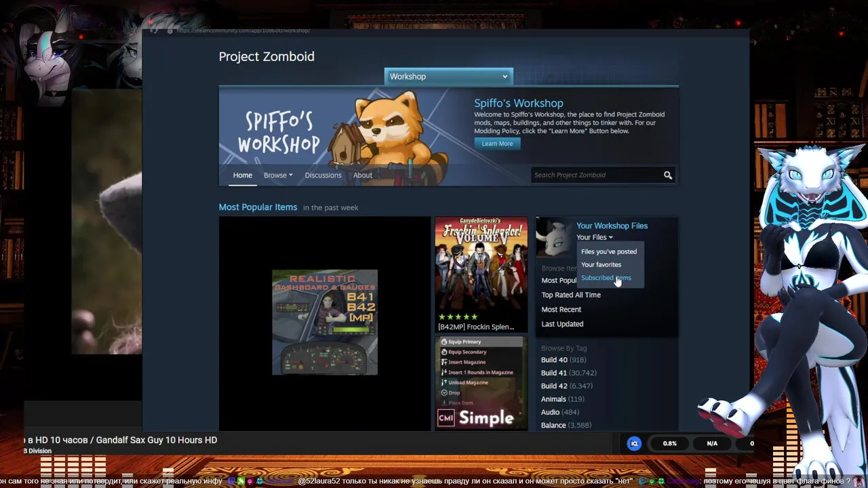Filter by the Animals tag
868x488 pixels.
(562, 399)
